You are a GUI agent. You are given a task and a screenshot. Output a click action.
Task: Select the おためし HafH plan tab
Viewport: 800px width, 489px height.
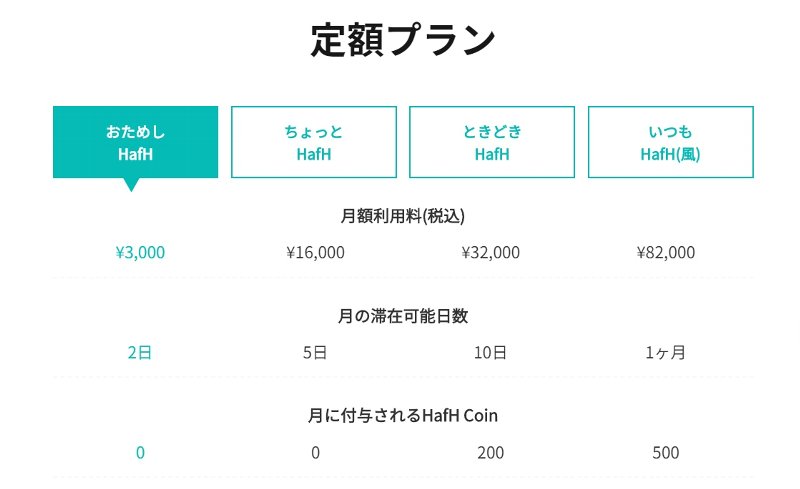click(135, 142)
